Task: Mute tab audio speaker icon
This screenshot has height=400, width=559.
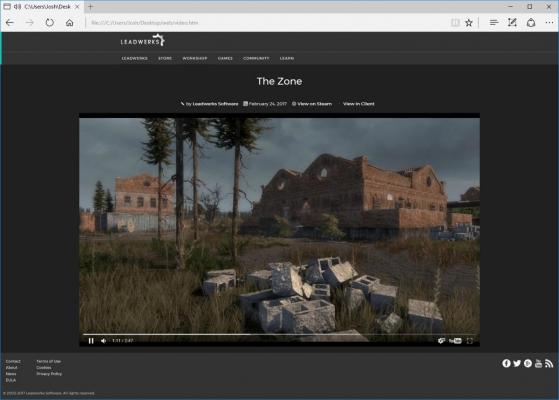Action: (x=17, y=6)
